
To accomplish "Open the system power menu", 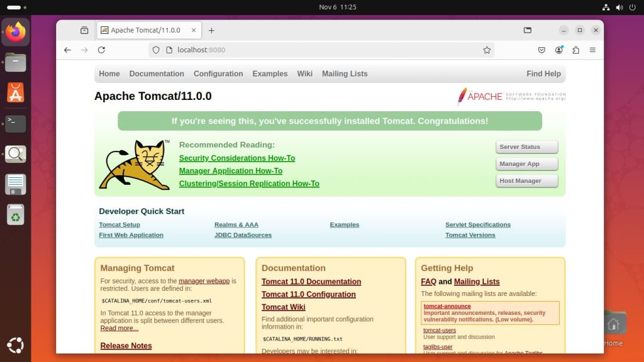I will [633, 8].
